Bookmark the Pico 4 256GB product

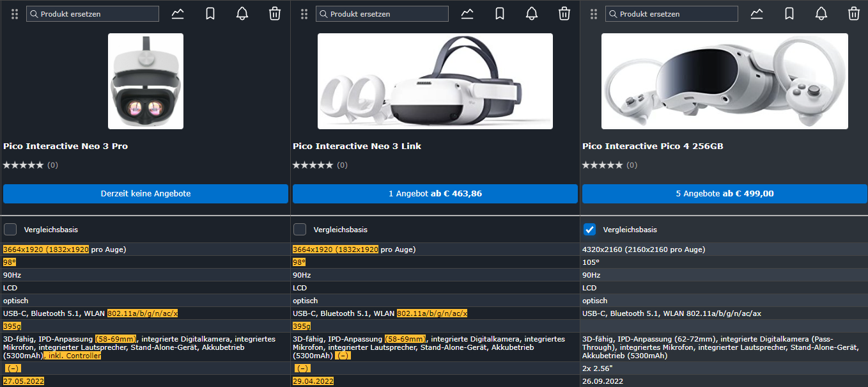(789, 13)
